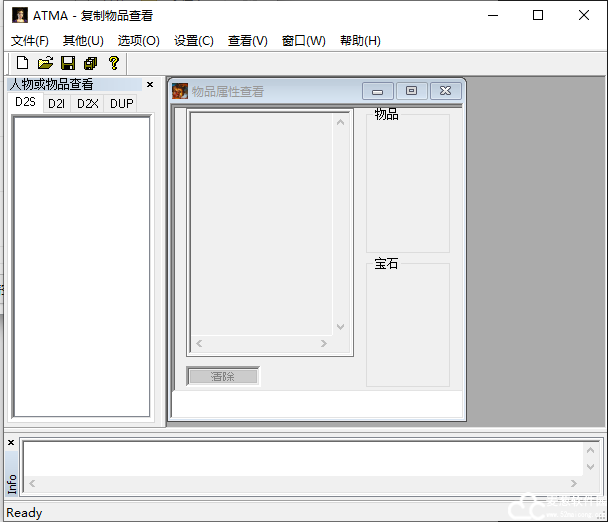Screen dimensions: 608x522
Task: Close the 人物或物品查看 side panel
Action: coord(150,85)
